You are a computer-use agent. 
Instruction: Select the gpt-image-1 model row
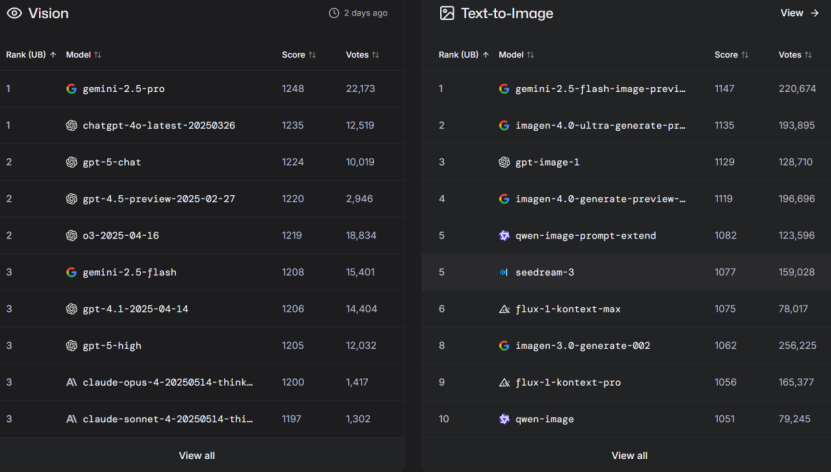[x=547, y=162]
